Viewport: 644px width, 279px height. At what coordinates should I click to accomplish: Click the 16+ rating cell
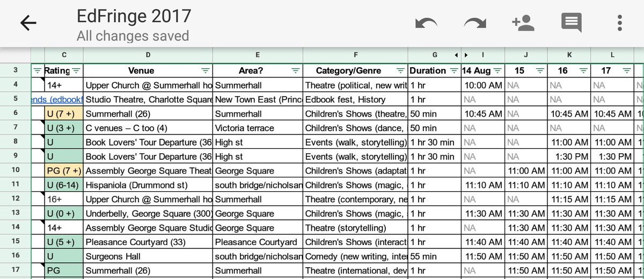point(64,199)
